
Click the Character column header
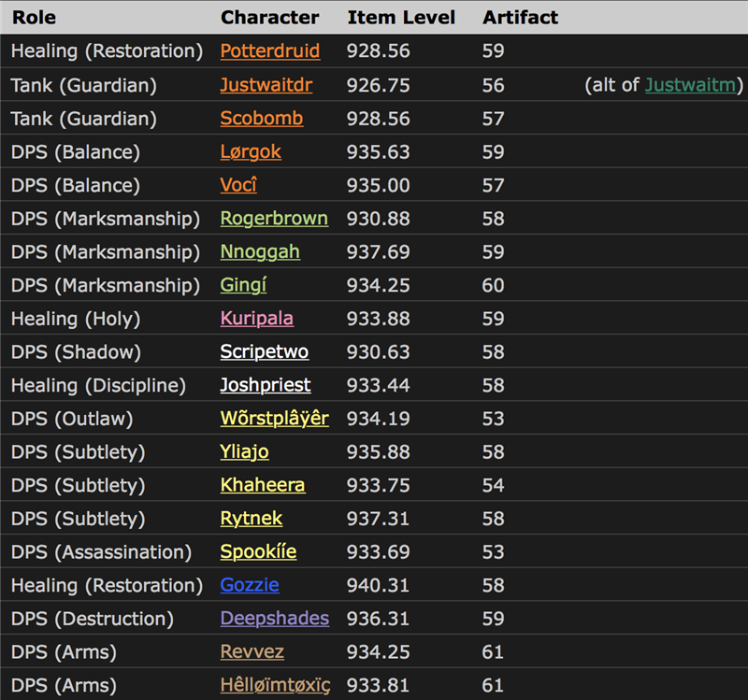(x=269, y=18)
